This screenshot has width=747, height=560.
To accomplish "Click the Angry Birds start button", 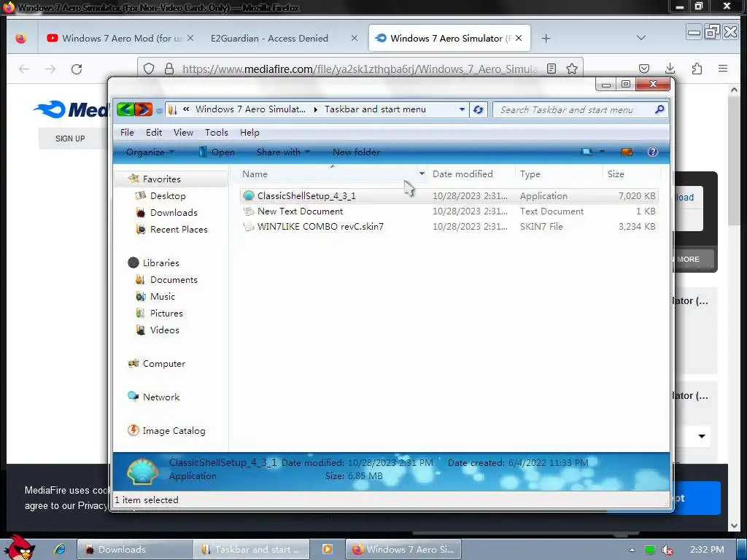I will 20,548.
